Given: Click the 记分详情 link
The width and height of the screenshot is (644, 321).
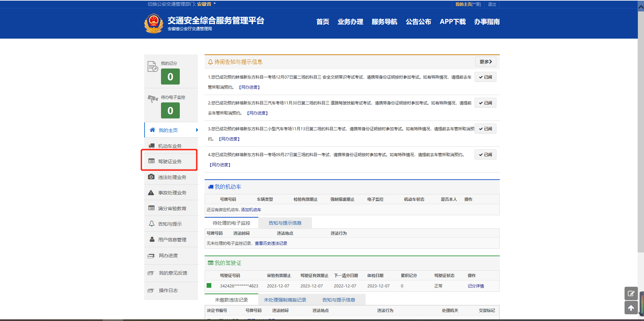Looking at the screenshot, I should pos(476,286).
